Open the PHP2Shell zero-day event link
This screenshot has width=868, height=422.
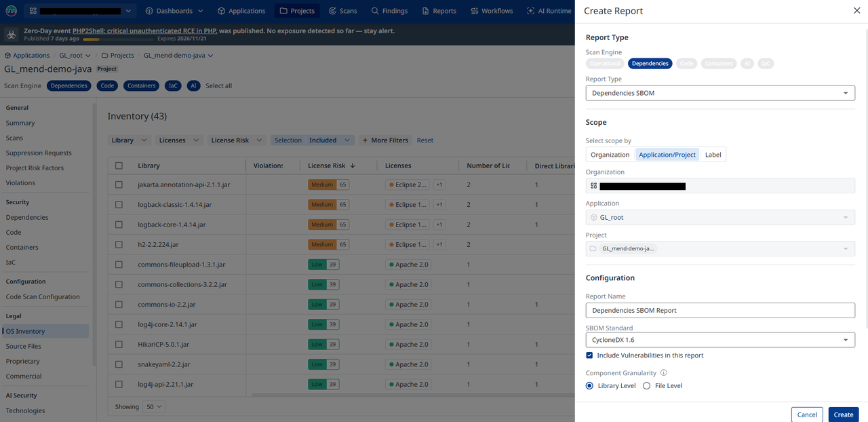point(145,31)
